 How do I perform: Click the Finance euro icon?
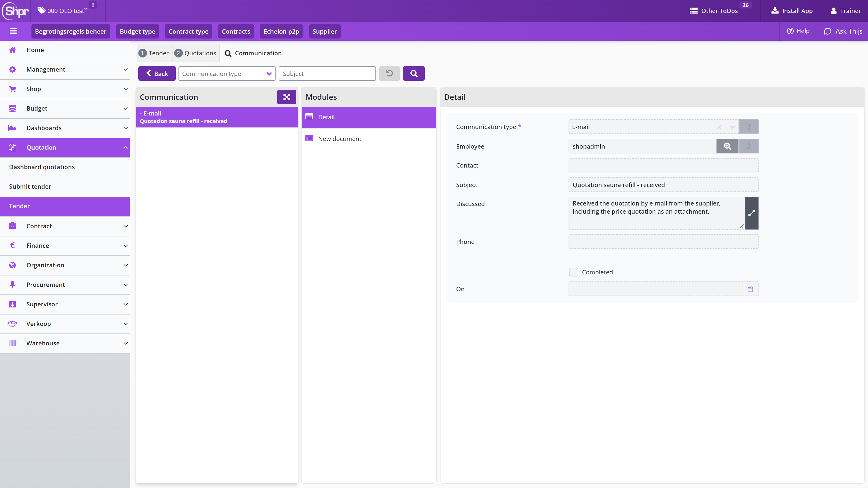12,246
